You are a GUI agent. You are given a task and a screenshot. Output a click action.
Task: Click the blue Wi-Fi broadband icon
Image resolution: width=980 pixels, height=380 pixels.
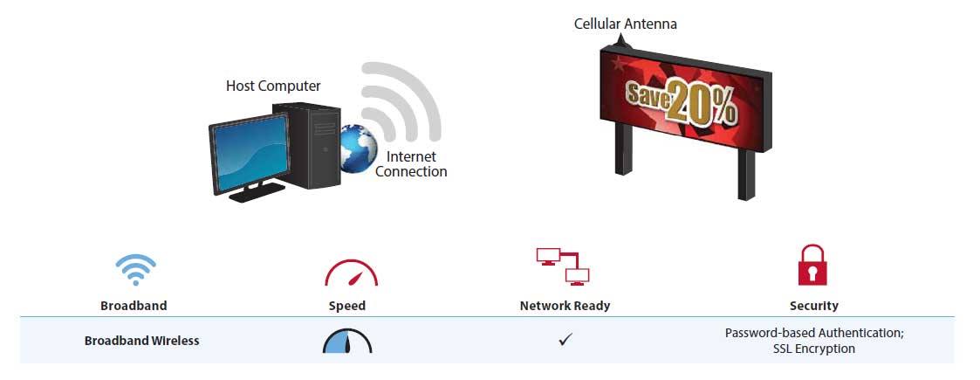[135, 270]
